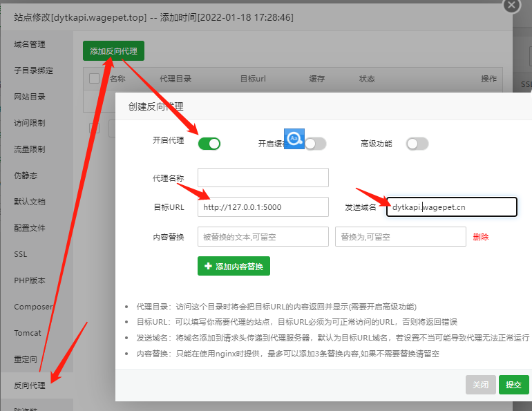
Task: Switch to the domain management tab
Action: coord(30,44)
